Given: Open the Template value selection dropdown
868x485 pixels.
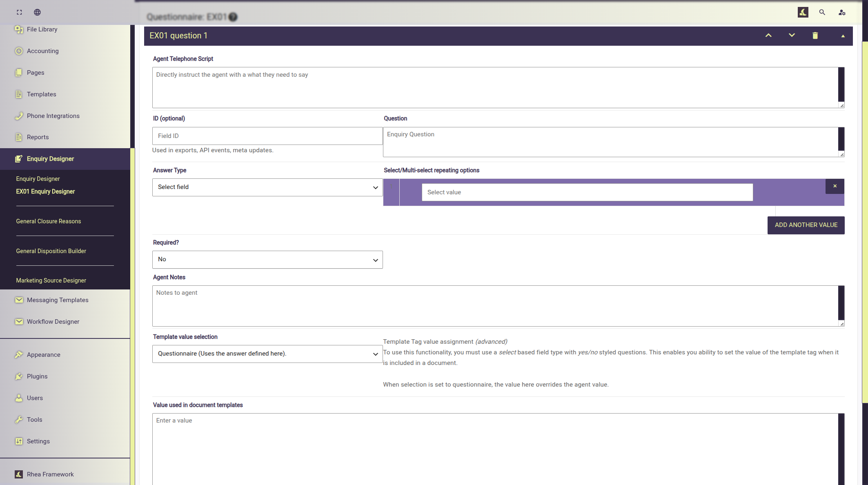Looking at the screenshot, I should click(267, 354).
